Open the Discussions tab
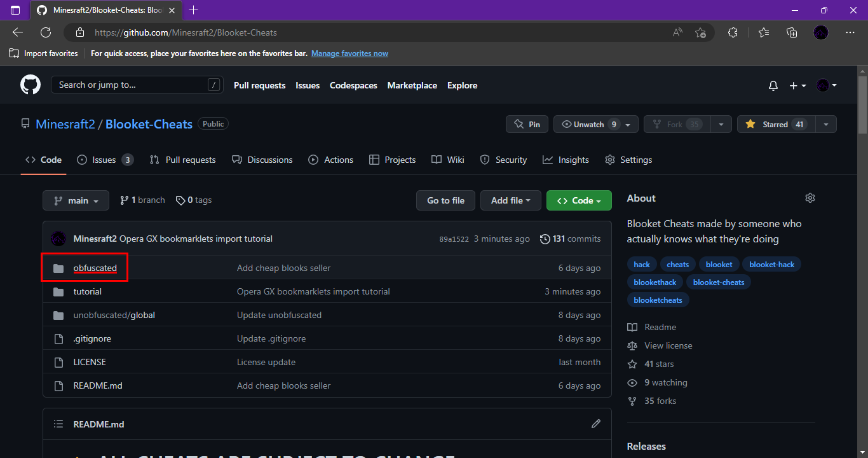This screenshot has width=868, height=458. [x=262, y=160]
